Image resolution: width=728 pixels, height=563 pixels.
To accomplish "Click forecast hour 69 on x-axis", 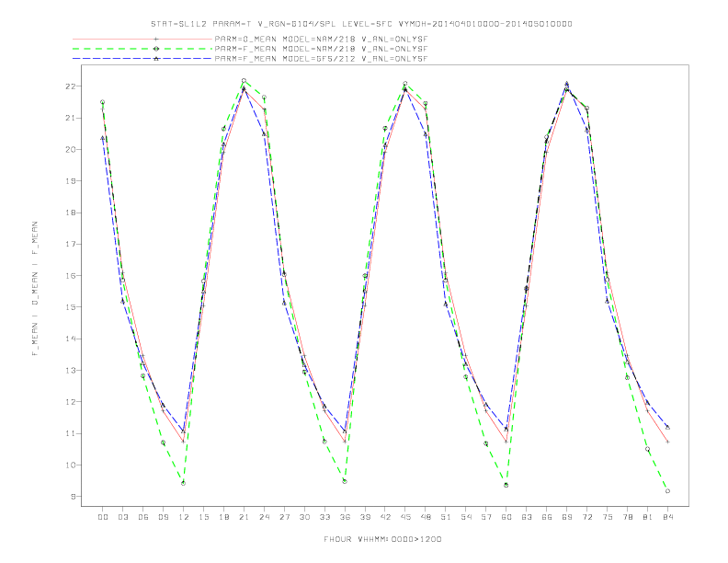I will [x=567, y=517].
